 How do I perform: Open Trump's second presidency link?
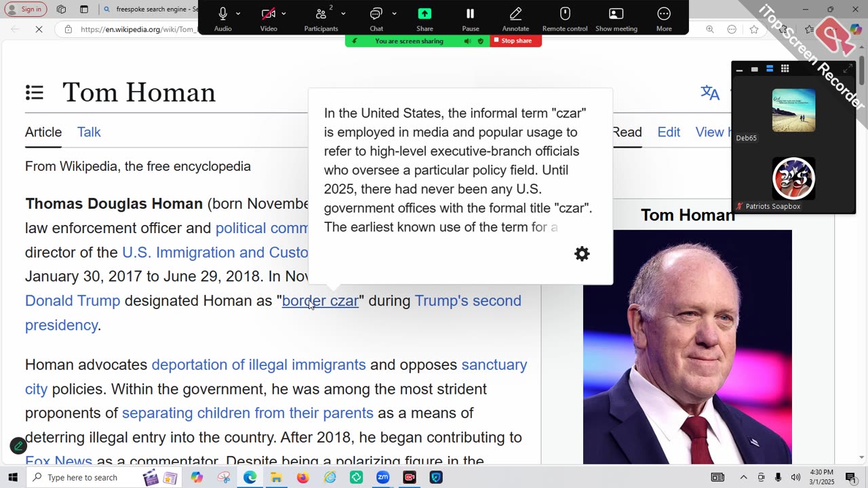pyautogui.click(x=468, y=301)
